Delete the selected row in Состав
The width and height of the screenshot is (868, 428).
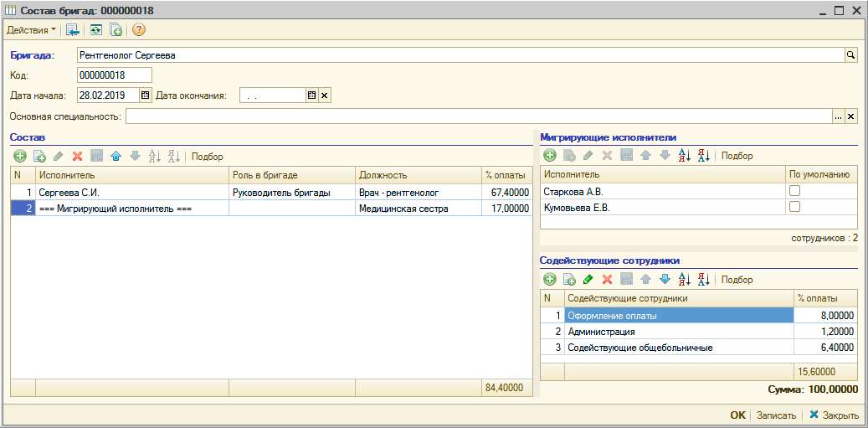[77, 157]
